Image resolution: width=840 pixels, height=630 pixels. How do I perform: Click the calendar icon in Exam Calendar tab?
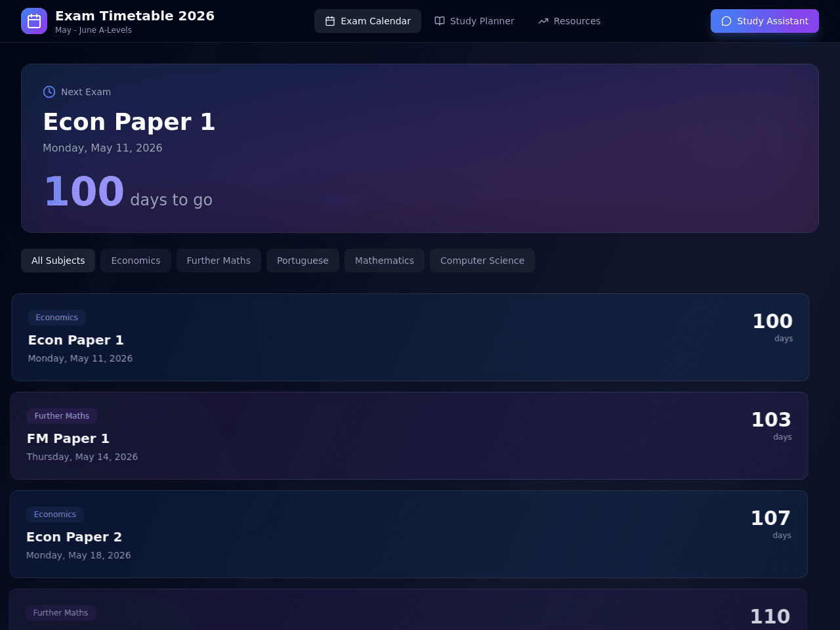click(x=330, y=21)
